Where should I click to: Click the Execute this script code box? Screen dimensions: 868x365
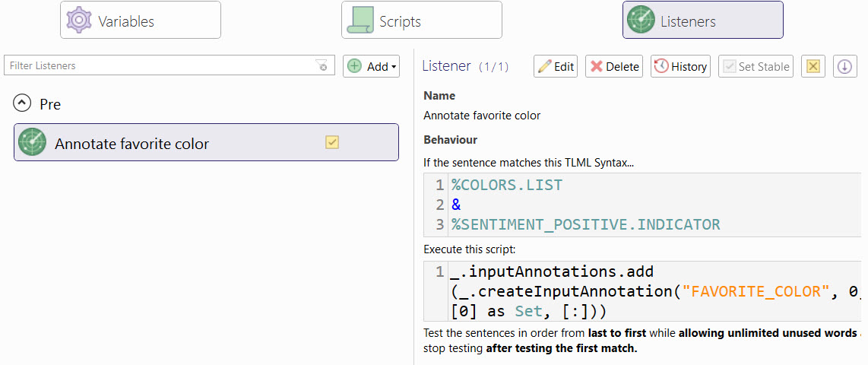[646, 291]
